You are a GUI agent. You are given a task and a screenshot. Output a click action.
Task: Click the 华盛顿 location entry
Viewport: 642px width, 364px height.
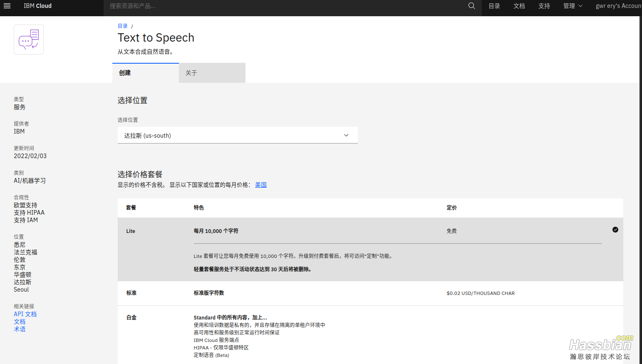click(22, 275)
